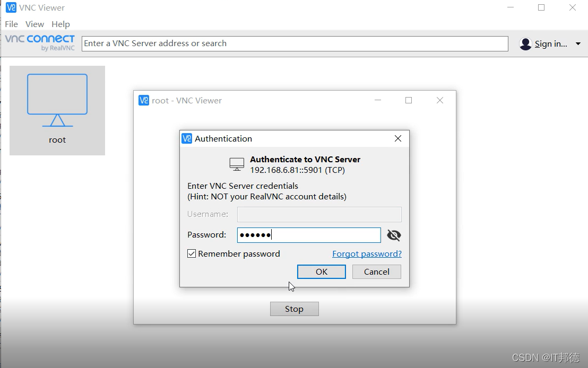This screenshot has height=368, width=588.
Task: Click the Sign in button
Action: coord(550,44)
